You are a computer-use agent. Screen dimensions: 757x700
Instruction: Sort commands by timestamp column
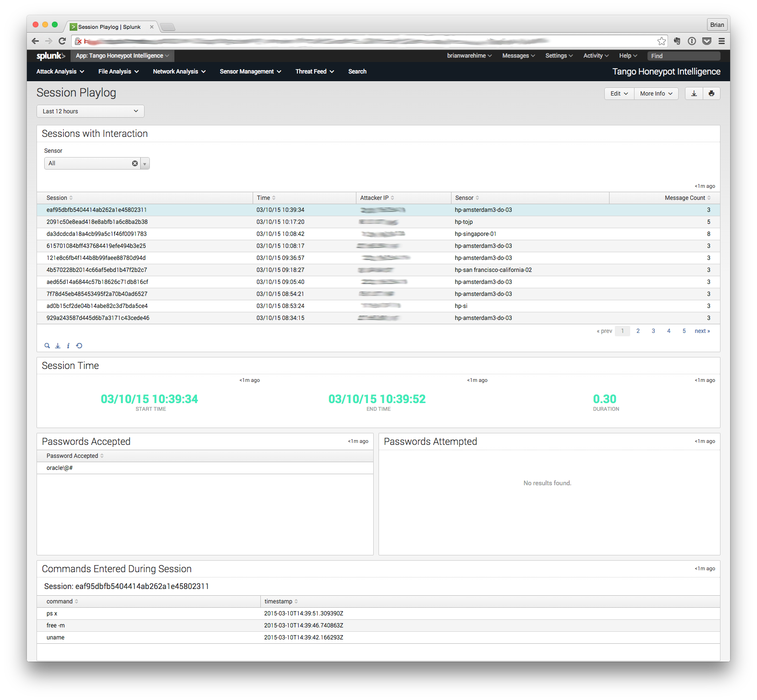point(281,602)
